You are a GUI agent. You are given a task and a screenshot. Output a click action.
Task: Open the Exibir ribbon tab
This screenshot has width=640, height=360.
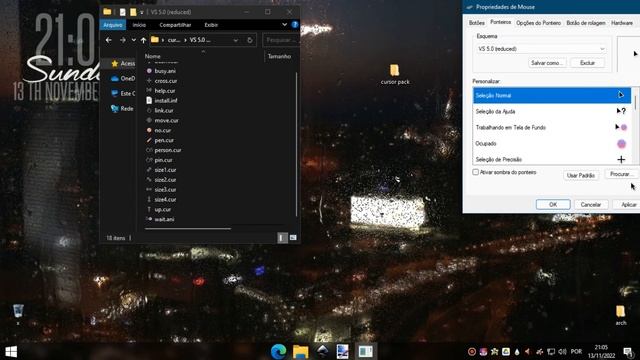pos(211,25)
